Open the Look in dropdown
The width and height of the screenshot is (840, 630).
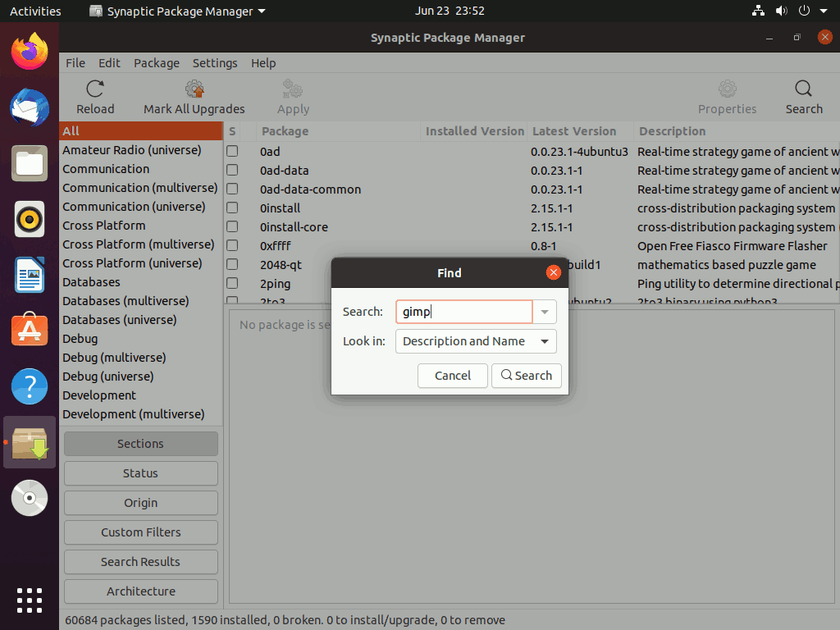(476, 341)
